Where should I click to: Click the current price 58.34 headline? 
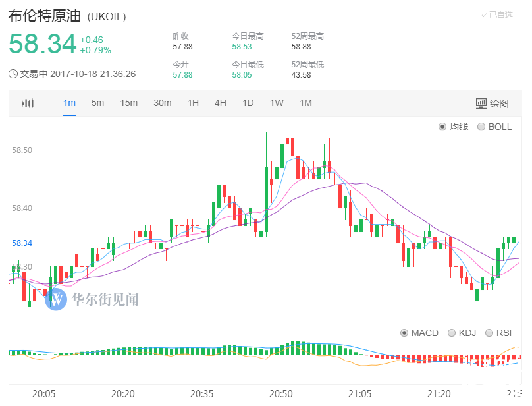[42, 43]
